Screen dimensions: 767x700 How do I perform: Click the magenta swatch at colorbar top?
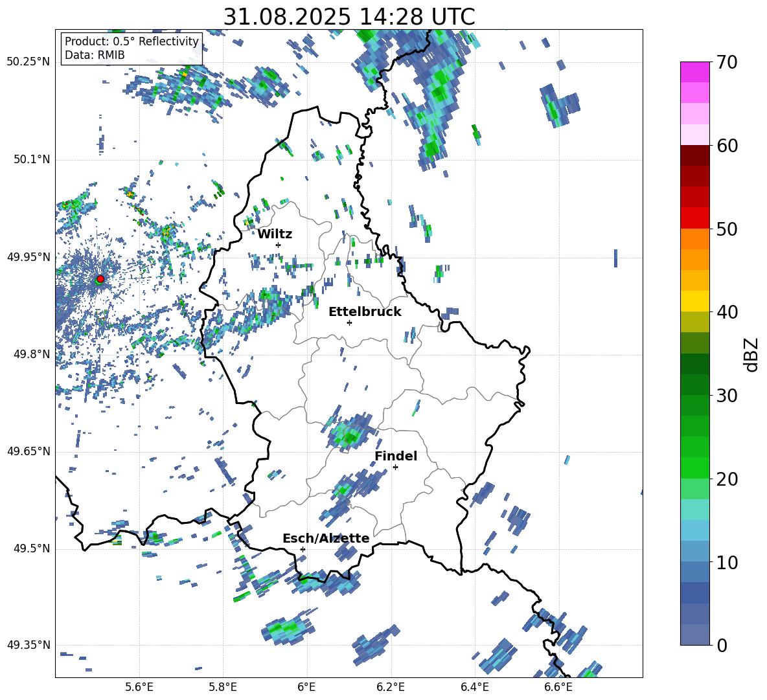(x=694, y=72)
